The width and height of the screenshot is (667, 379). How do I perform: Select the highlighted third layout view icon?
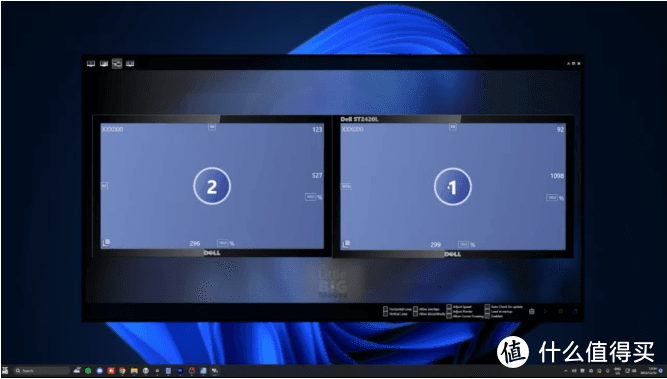coord(117,63)
